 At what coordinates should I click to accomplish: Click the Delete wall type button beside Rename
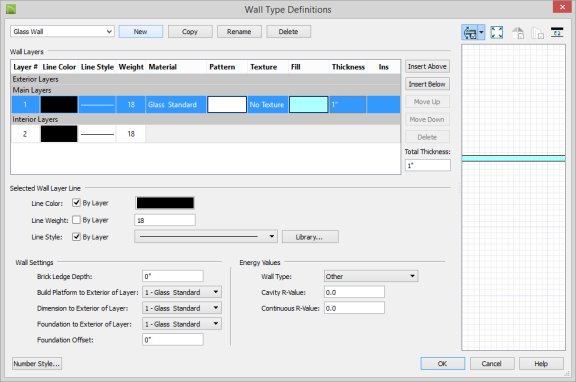288,32
